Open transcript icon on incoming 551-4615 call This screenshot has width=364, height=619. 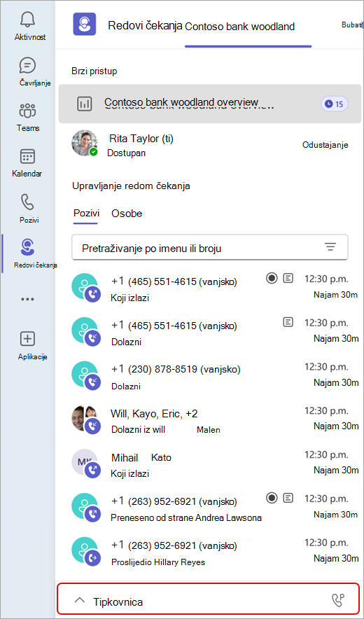pyautogui.click(x=288, y=322)
